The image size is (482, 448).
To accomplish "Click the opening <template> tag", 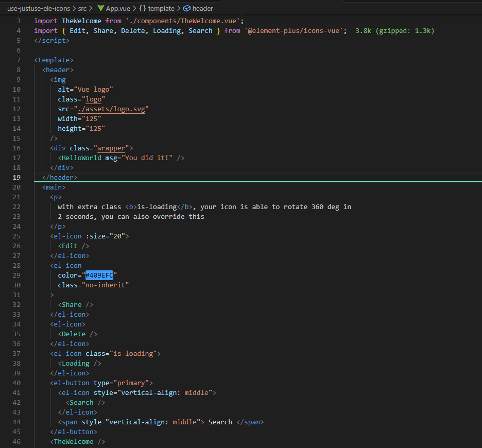I will click(54, 60).
